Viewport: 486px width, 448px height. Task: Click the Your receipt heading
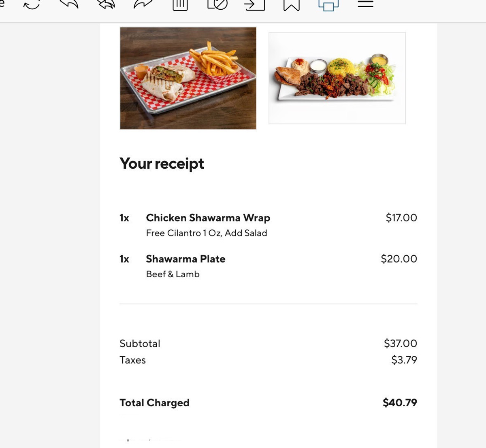point(162,163)
